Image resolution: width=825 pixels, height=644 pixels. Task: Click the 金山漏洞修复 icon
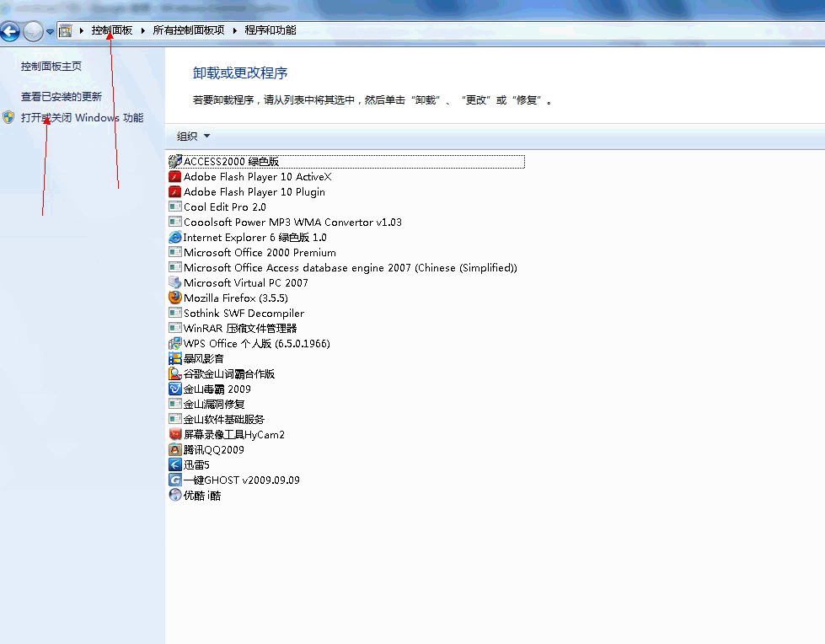point(175,404)
